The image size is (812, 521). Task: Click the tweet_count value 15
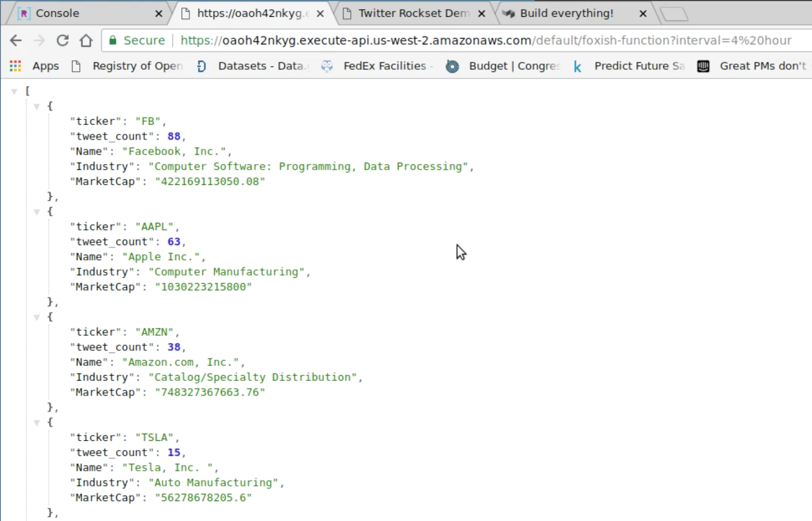coord(174,453)
